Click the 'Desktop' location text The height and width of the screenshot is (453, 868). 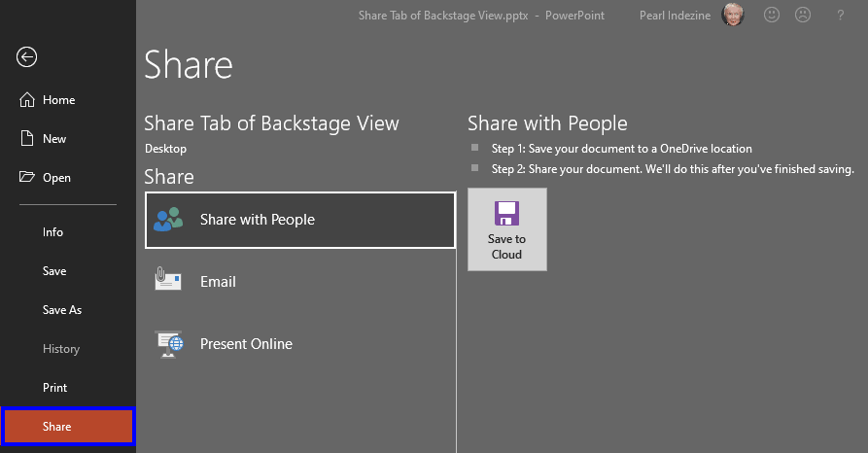(165, 149)
